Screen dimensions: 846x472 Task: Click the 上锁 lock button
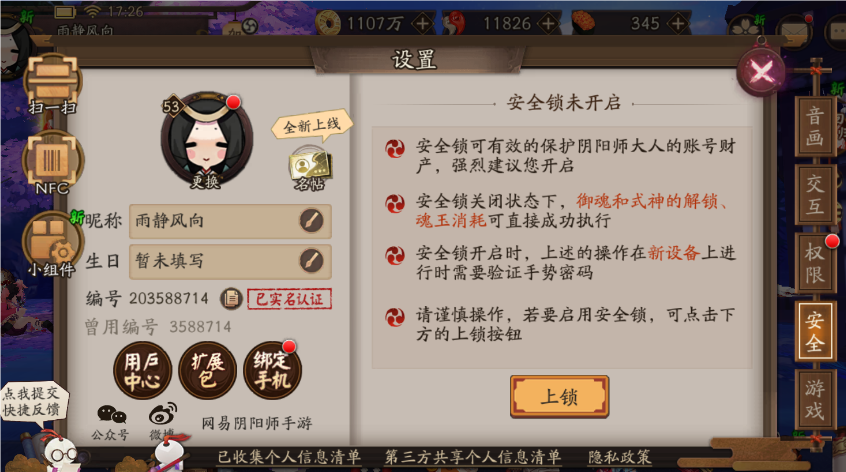click(x=560, y=397)
